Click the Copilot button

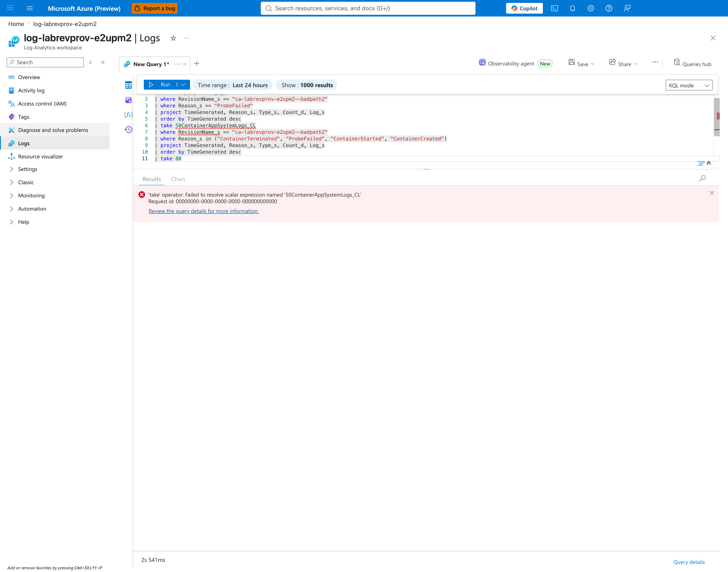524,8
